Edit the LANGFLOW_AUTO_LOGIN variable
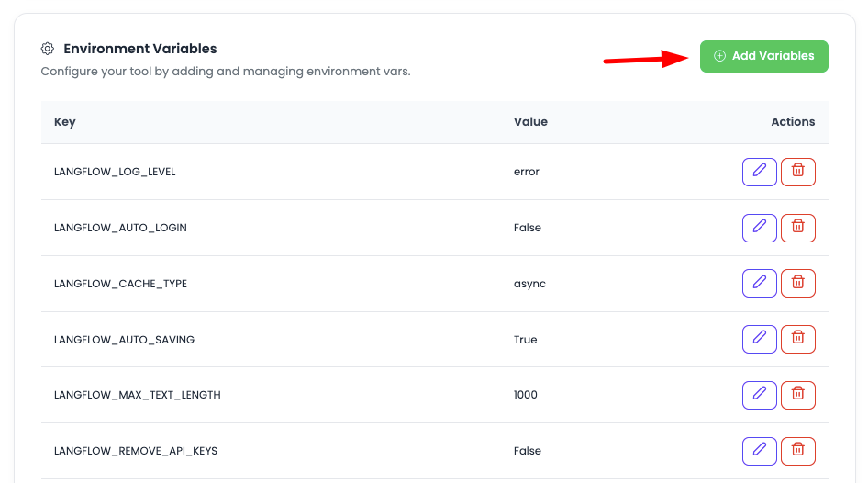Screen dimensions: 868x483 [x=759, y=228]
